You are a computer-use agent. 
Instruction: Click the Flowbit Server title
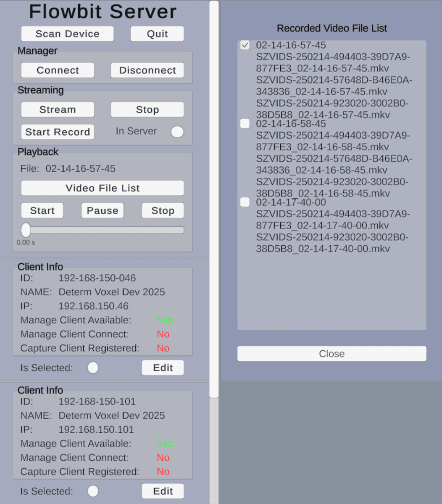click(103, 11)
